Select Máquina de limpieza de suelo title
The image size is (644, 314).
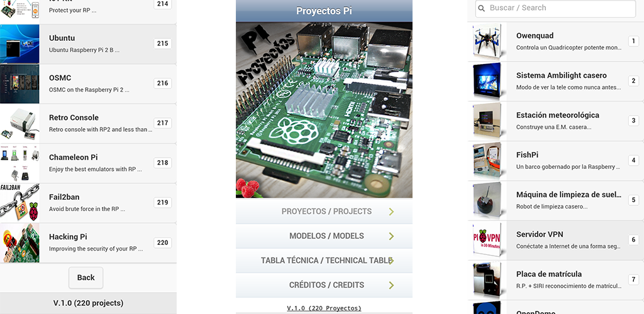click(569, 195)
